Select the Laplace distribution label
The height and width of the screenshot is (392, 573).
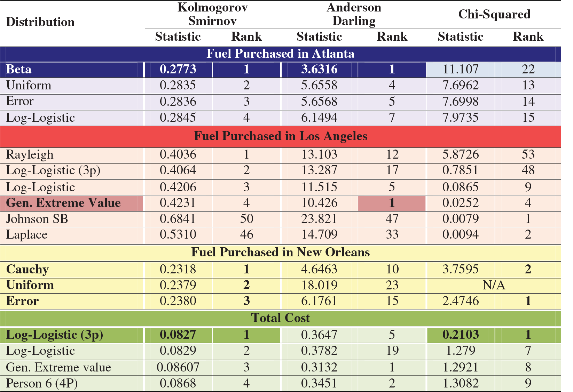click(27, 234)
